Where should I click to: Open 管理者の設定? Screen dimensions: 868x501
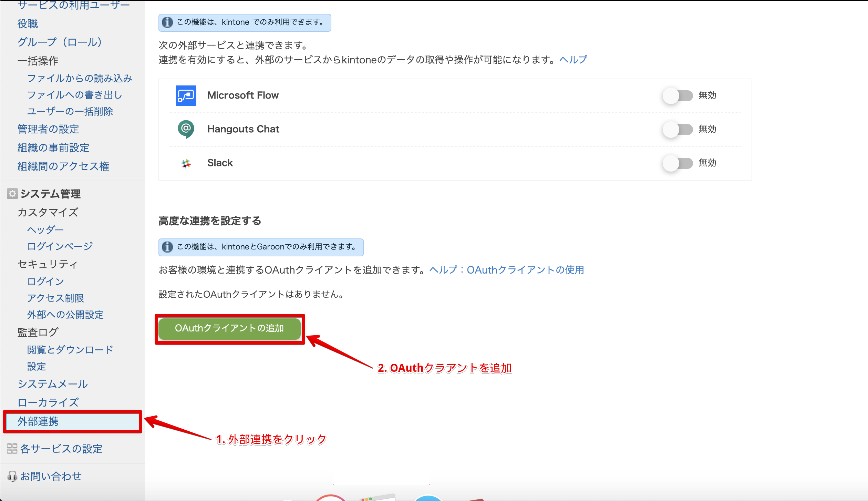point(48,129)
